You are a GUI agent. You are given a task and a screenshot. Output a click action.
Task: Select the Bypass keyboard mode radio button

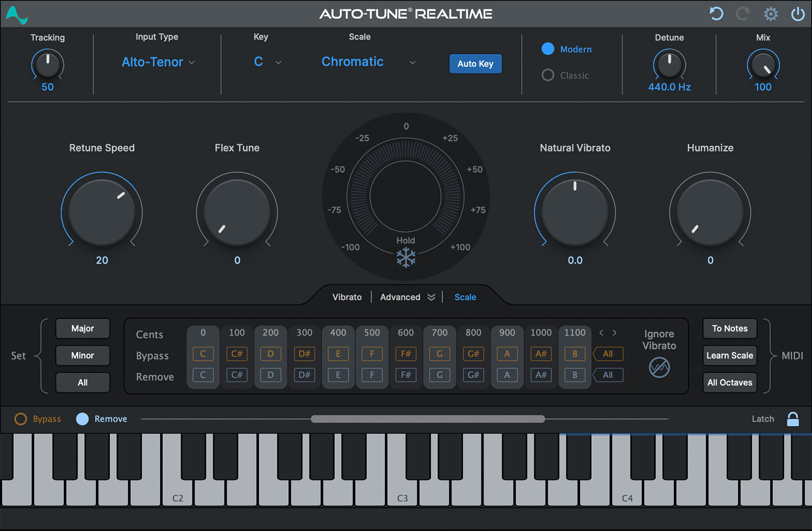click(21, 419)
